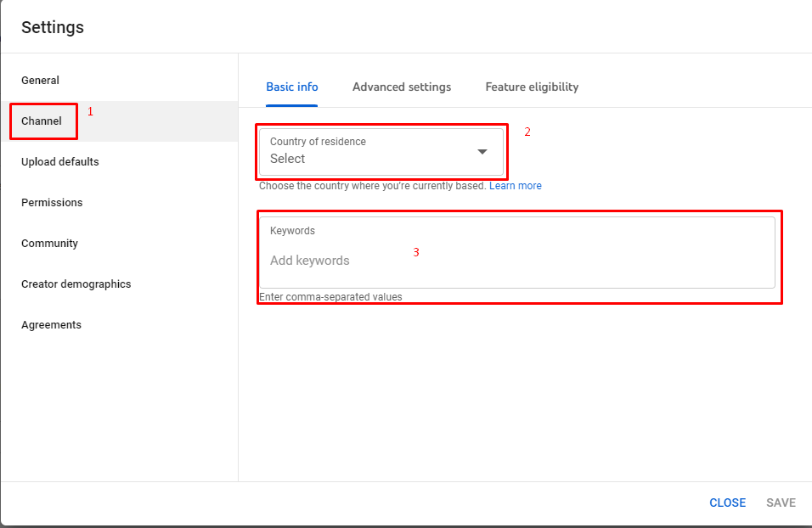This screenshot has height=528, width=812.
Task: Select Channel in the settings sidebar
Action: (x=42, y=121)
